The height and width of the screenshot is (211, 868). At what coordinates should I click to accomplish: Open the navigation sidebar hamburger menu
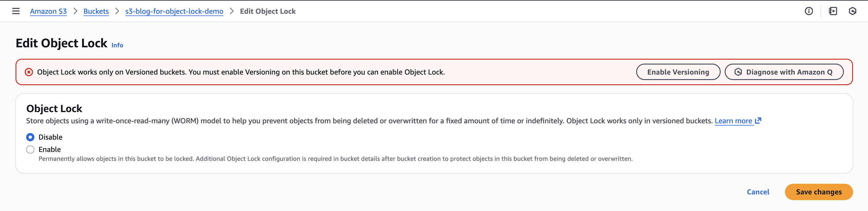tap(16, 11)
